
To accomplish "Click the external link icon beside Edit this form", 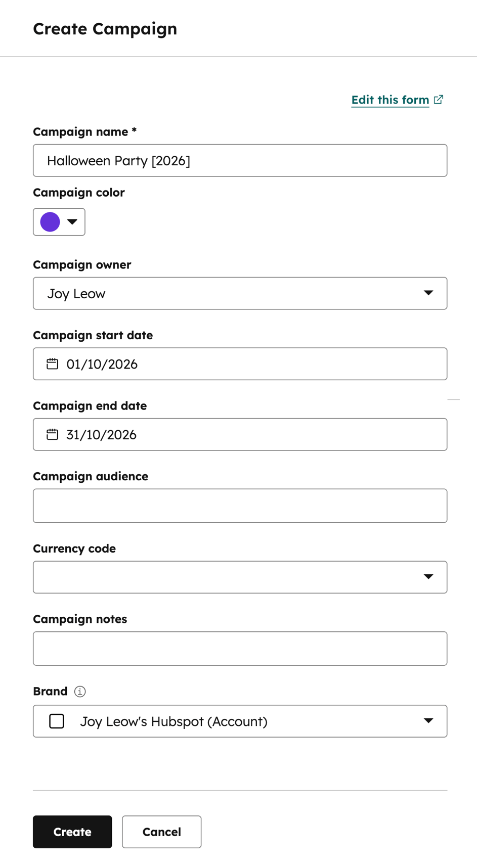I will click(439, 100).
